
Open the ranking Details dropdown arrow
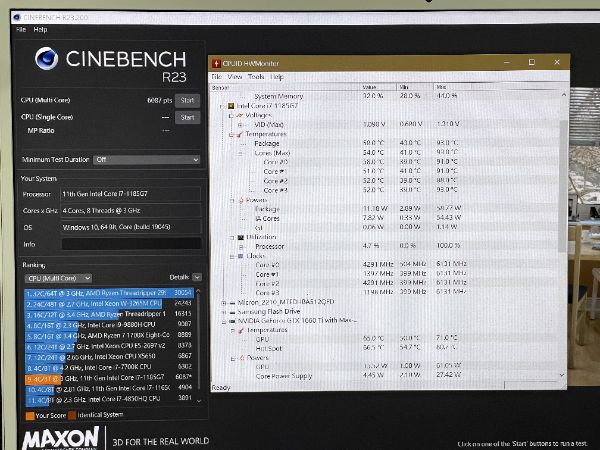(197, 277)
